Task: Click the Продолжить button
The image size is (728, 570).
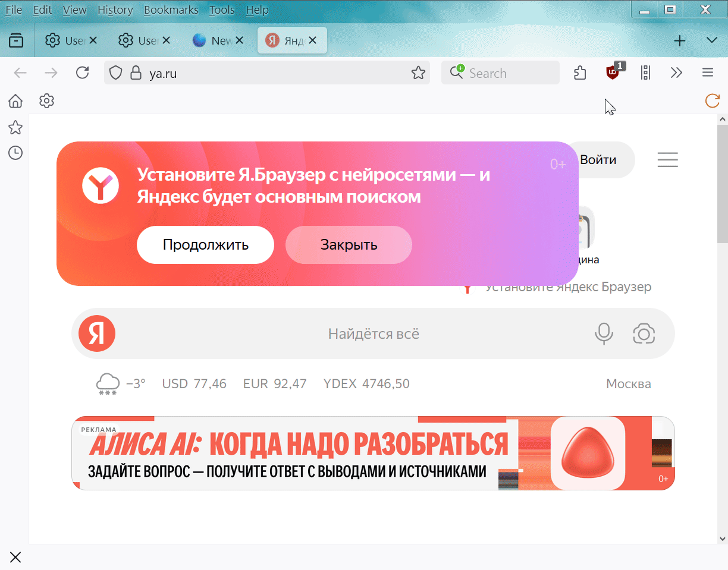Action: pos(205,245)
